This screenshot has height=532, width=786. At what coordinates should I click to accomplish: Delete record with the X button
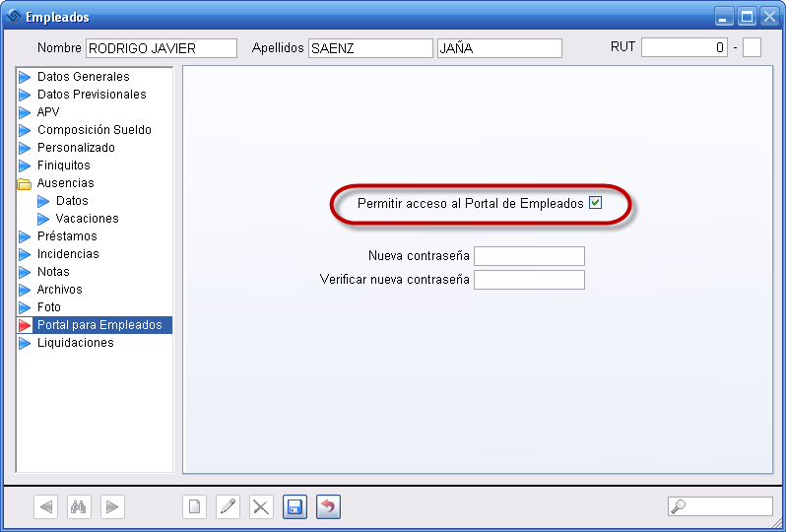coord(261,507)
